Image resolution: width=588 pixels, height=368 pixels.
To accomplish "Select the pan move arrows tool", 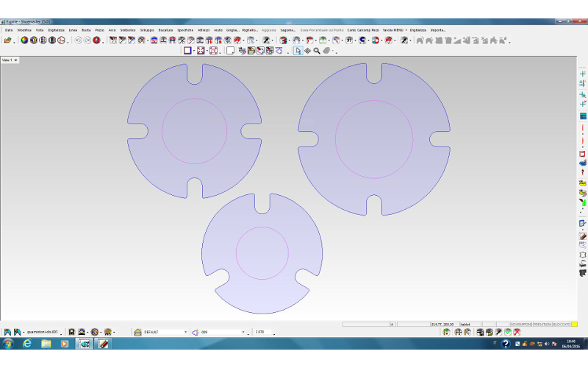I will pyautogui.click(x=307, y=51).
